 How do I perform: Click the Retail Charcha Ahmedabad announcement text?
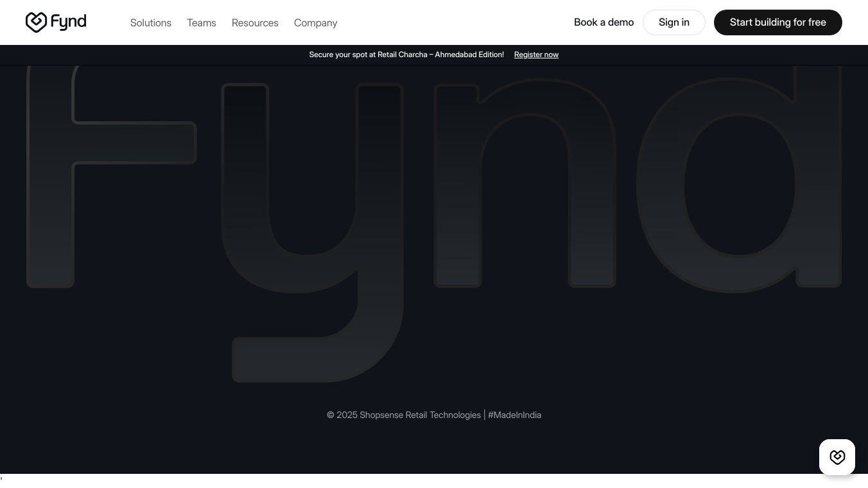pyautogui.click(x=406, y=55)
